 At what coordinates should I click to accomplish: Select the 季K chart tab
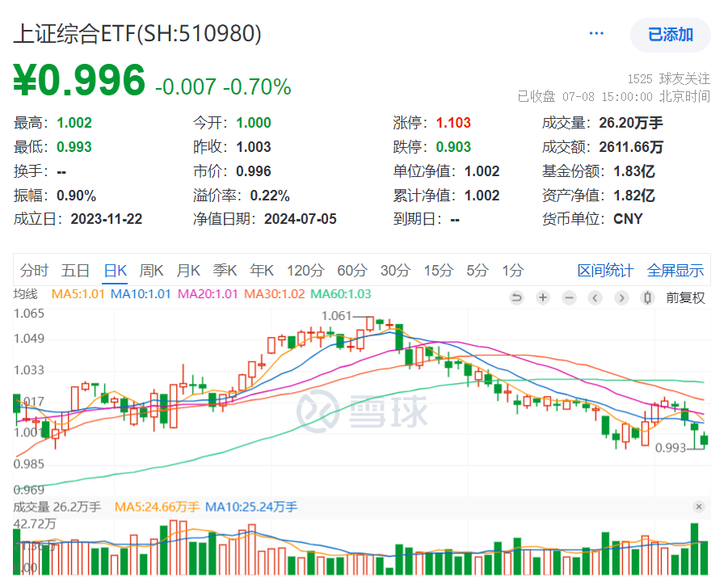(x=225, y=270)
